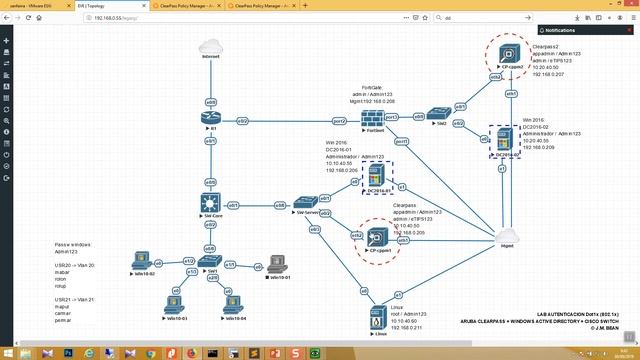Select the Fortinet firewall node
This screenshot has width=640, height=360.
373,119
